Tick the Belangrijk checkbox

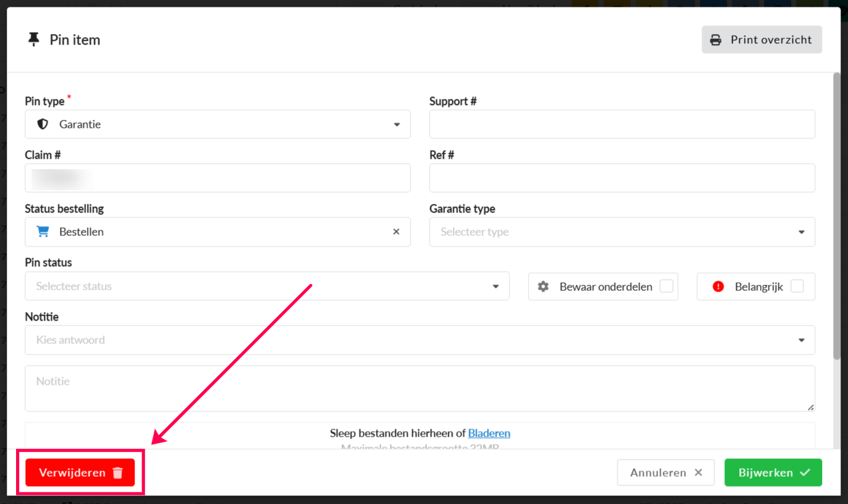797,286
